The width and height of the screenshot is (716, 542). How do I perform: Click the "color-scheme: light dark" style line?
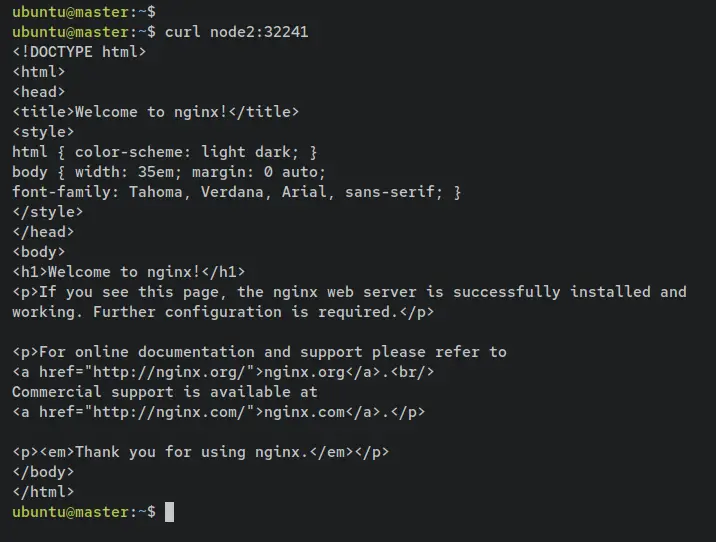point(164,152)
